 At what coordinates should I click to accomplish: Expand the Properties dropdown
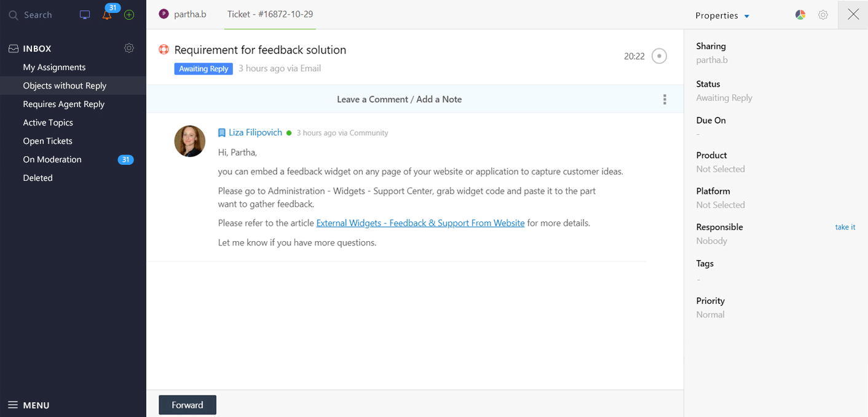coord(722,15)
